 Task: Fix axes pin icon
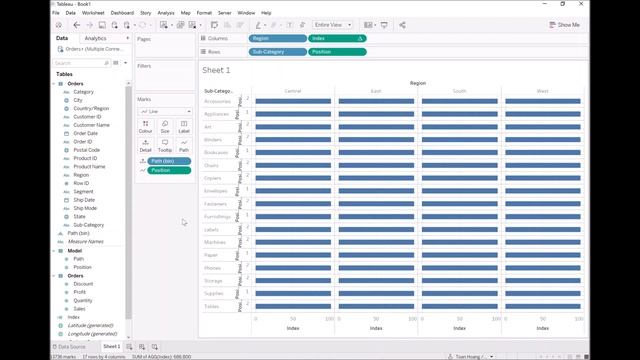[302, 25]
